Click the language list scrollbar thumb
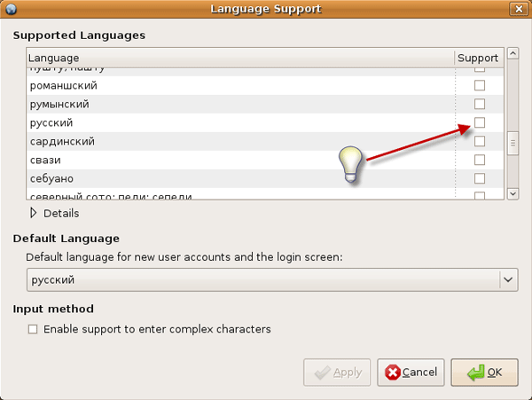The width and height of the screenshot is (532, 400). click(512, 144)
